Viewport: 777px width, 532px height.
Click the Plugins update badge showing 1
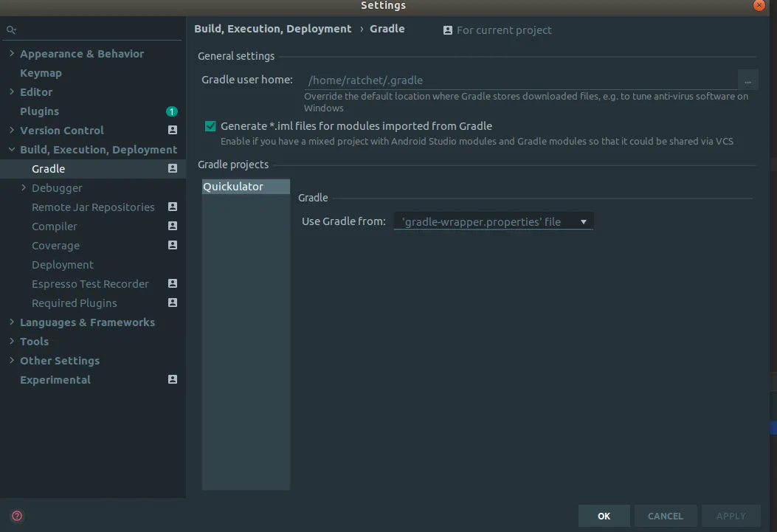coord(172,111)
